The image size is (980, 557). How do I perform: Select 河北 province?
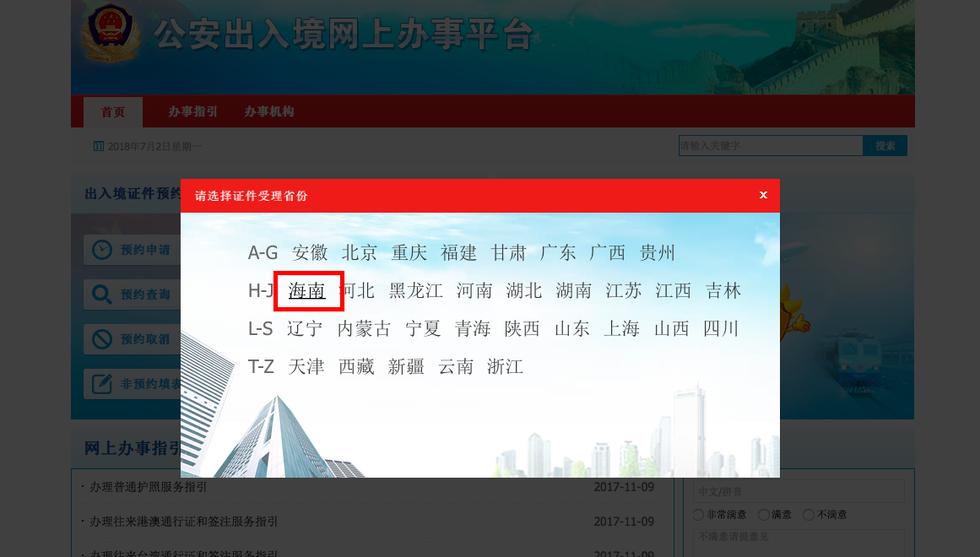coord(356,290)
